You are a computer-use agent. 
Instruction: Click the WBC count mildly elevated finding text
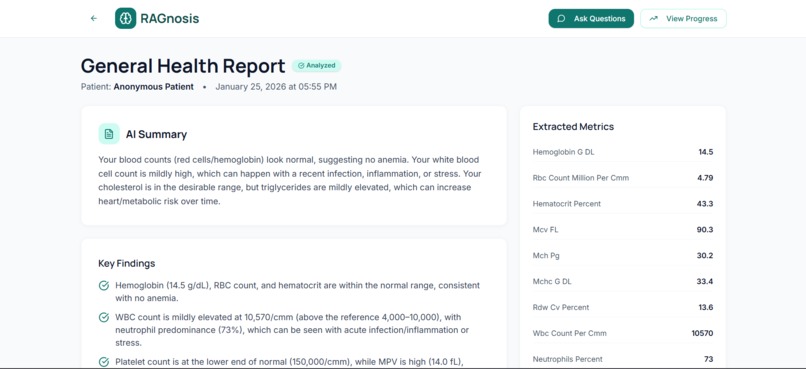point(292,330)
